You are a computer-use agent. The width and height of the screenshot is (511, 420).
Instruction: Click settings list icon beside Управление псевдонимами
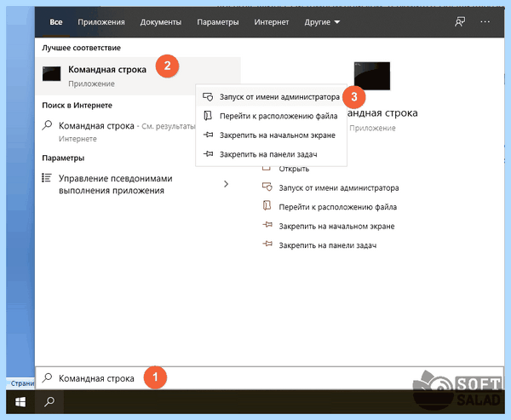pyautogui.click(x=47, y=178)
